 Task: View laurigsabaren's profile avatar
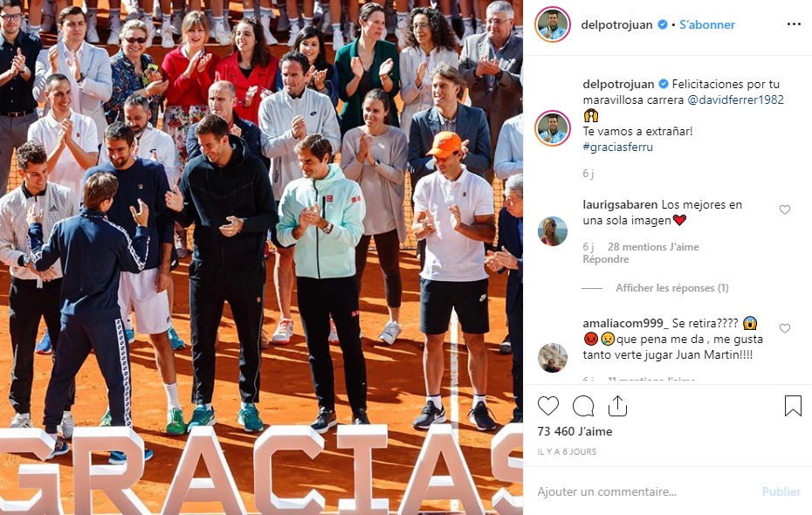coord(553,230)
